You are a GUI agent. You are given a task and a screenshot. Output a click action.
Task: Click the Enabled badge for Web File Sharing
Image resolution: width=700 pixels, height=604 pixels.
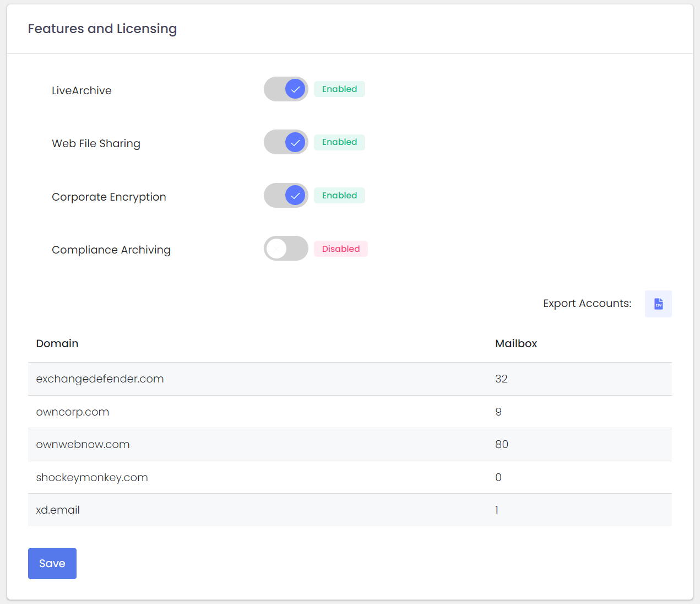pos(339,142)
